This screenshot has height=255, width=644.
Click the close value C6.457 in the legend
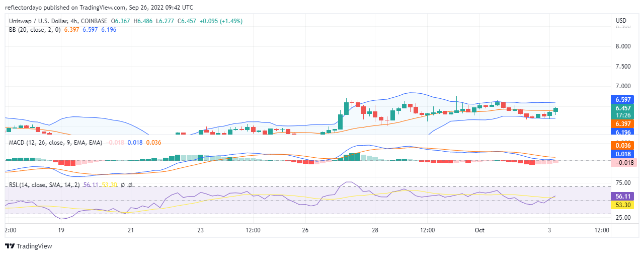click(x=187, y=21)
